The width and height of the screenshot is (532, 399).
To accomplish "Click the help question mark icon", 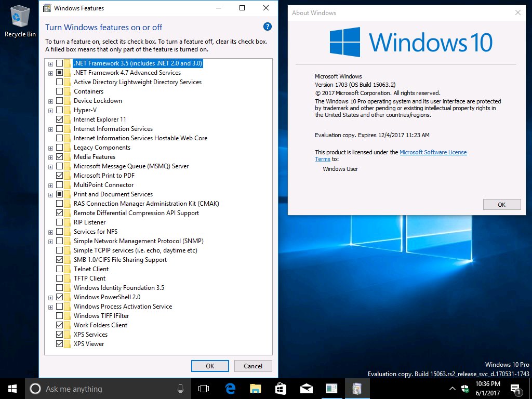I will pyautogui.click(x=268, y=26).
